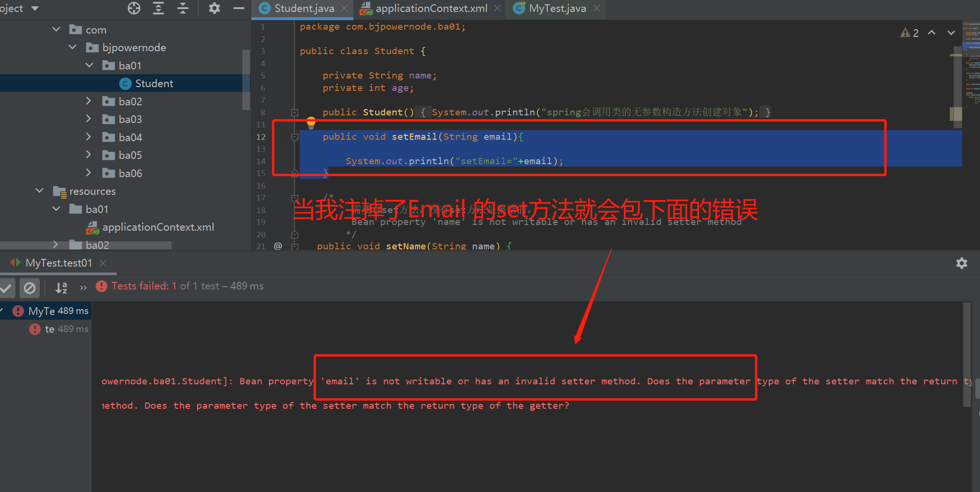Screen dimensions: 980x492
Task: Toggle Show Passed tests checkmark button
Action: (7, 288)
